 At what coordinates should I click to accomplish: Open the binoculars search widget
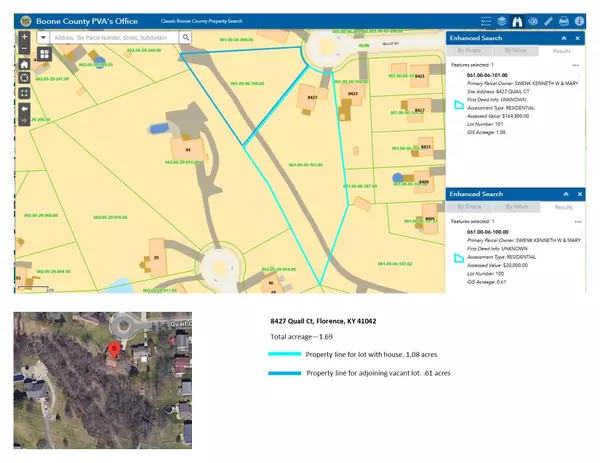[517, 19]
